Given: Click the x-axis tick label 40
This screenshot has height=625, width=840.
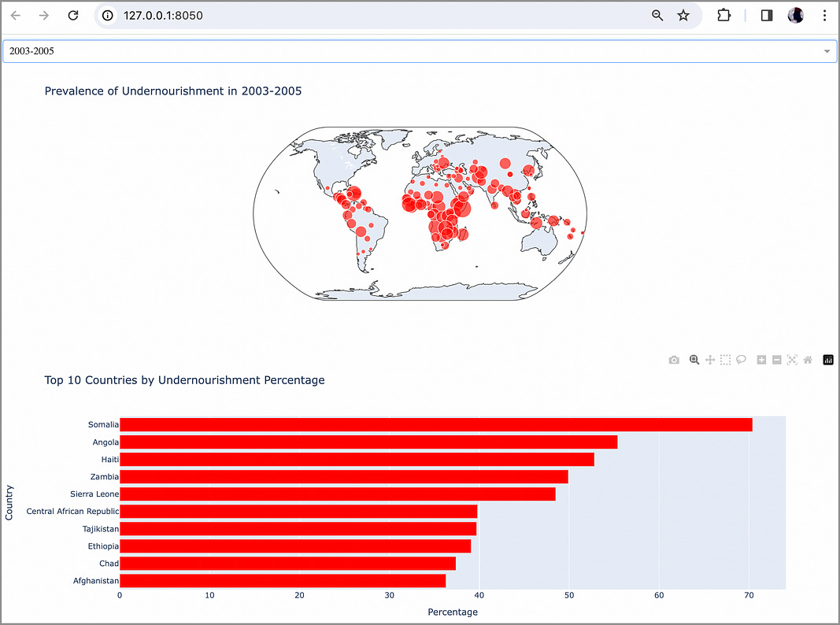Looking at the screenshot, I should click(479, 596).
